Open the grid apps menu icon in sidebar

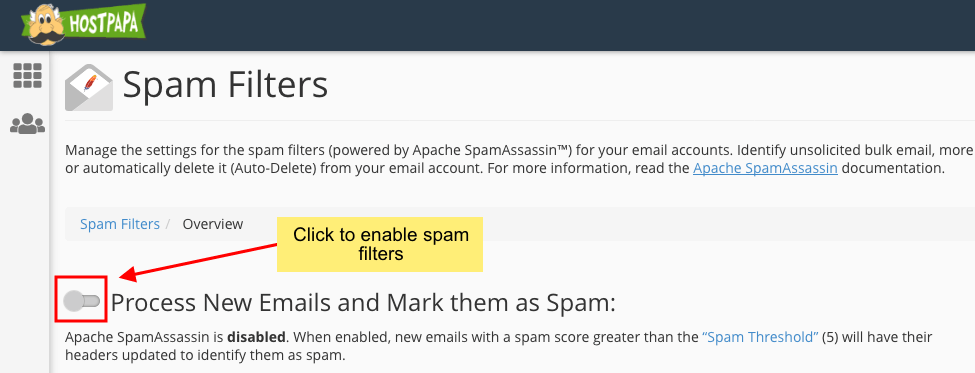pyautogui.click(x=27, y=75)
